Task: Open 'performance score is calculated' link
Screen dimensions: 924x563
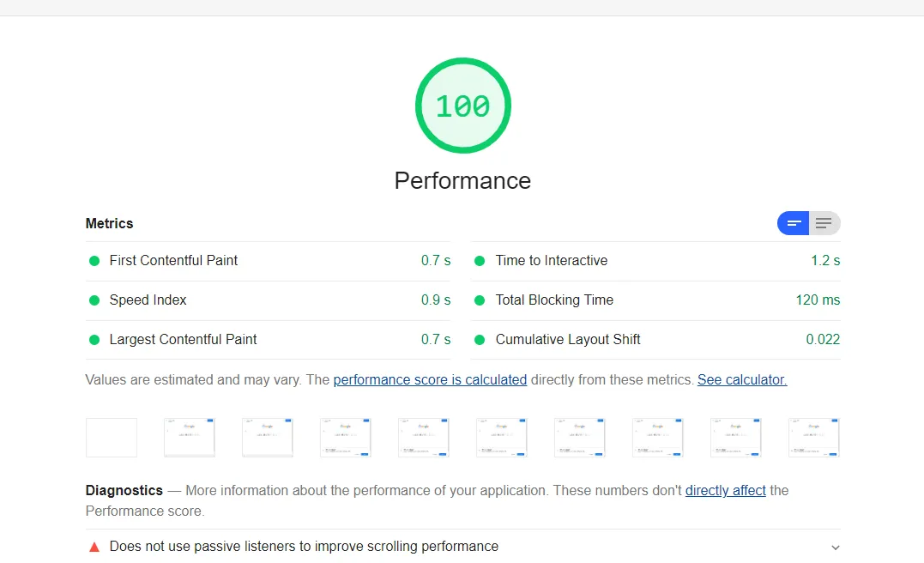Action: click(x=430, y=379)
